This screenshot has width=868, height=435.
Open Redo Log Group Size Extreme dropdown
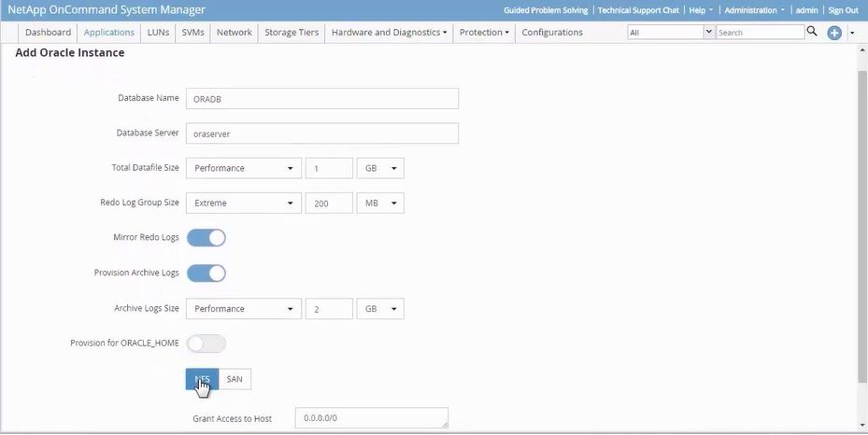(244, 203)
